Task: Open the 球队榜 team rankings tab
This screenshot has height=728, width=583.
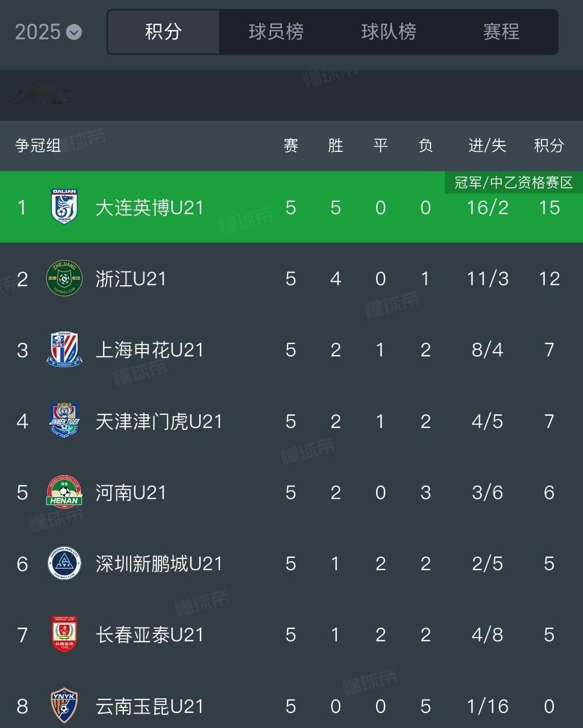Action: coord(388,32)
